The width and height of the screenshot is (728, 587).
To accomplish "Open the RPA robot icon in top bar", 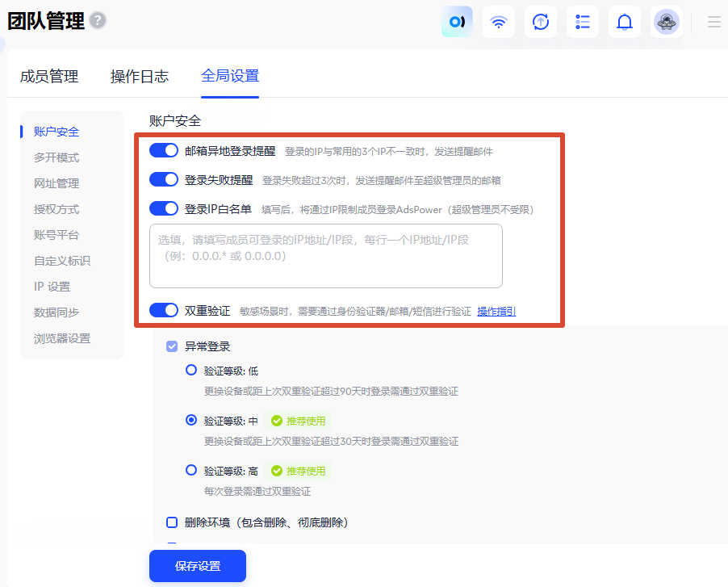I will (x=457, y=22).
